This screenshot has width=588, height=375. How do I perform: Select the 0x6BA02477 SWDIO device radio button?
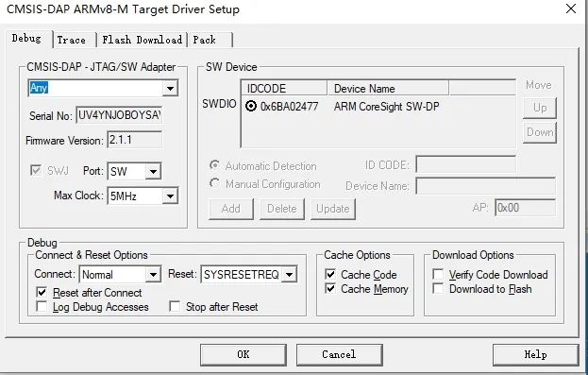(250, 106)
